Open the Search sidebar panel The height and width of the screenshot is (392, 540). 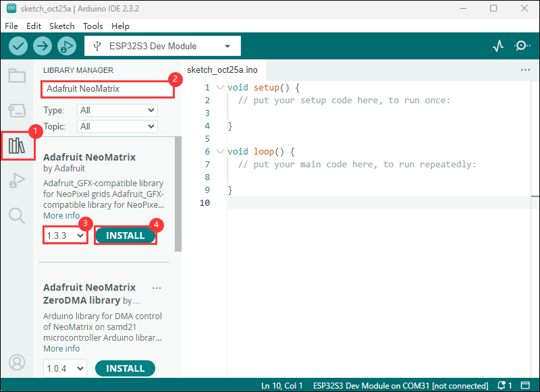pos(17,216)
